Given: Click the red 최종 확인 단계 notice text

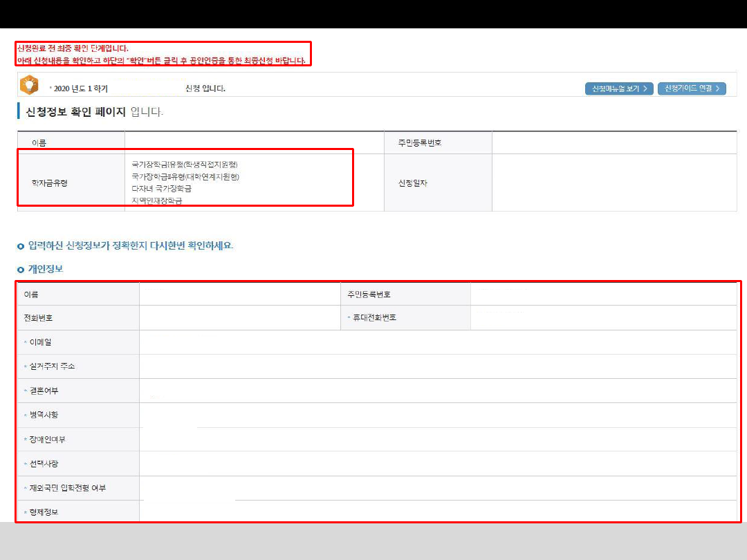Looking at the screenshot, I should pos(73,48).
